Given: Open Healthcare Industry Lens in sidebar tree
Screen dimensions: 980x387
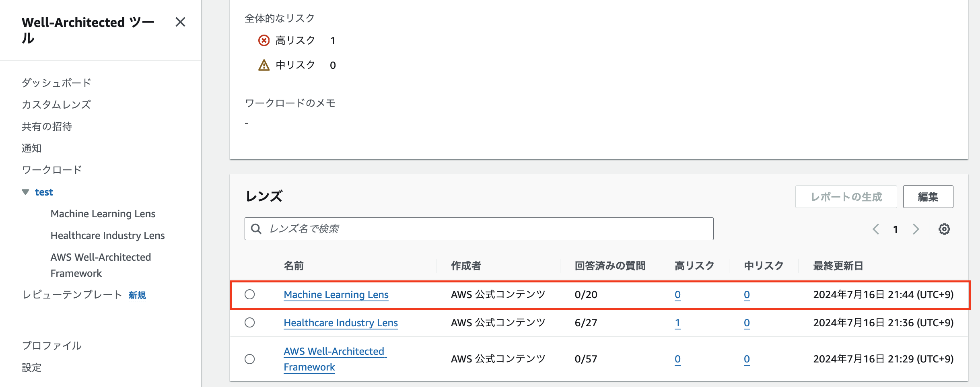Looking at the screenshot, I should pos(107,235).
